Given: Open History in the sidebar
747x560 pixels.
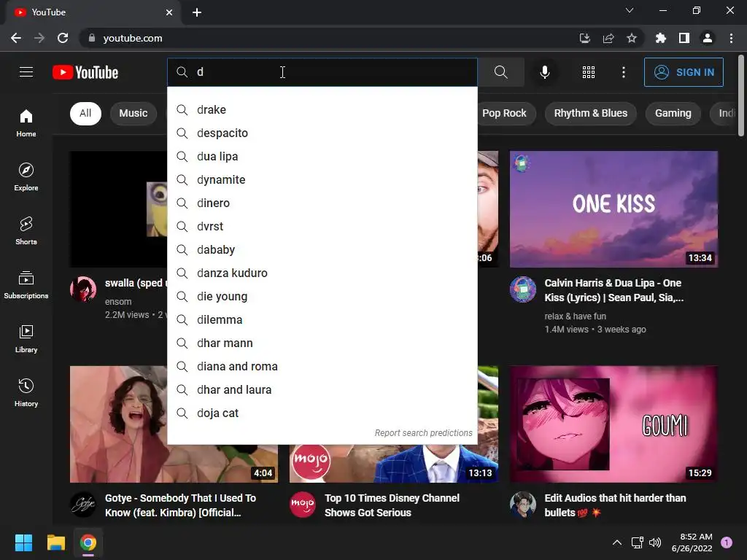Looking at the screenshot, I should click(x=26, y=393).
